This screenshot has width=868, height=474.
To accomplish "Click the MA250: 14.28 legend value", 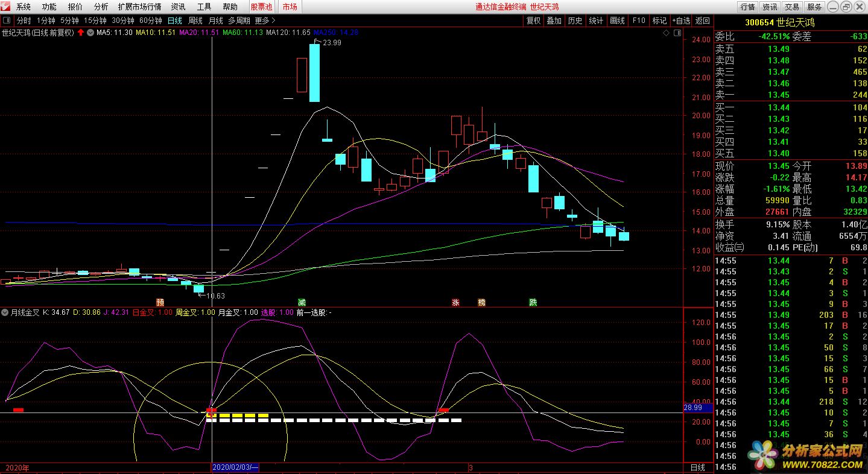I will (x=336, y=33).
